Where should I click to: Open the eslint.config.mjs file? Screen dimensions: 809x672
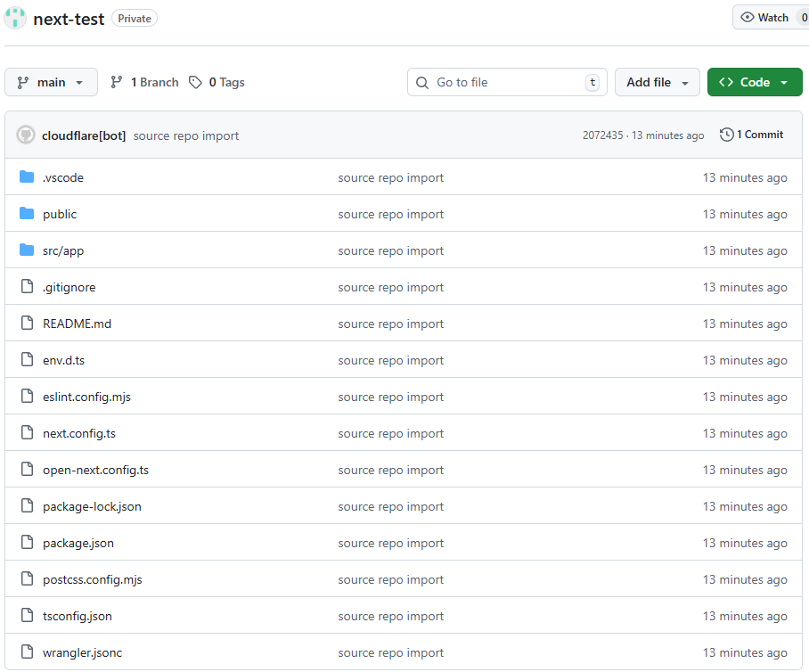click(x=86, y=397)
